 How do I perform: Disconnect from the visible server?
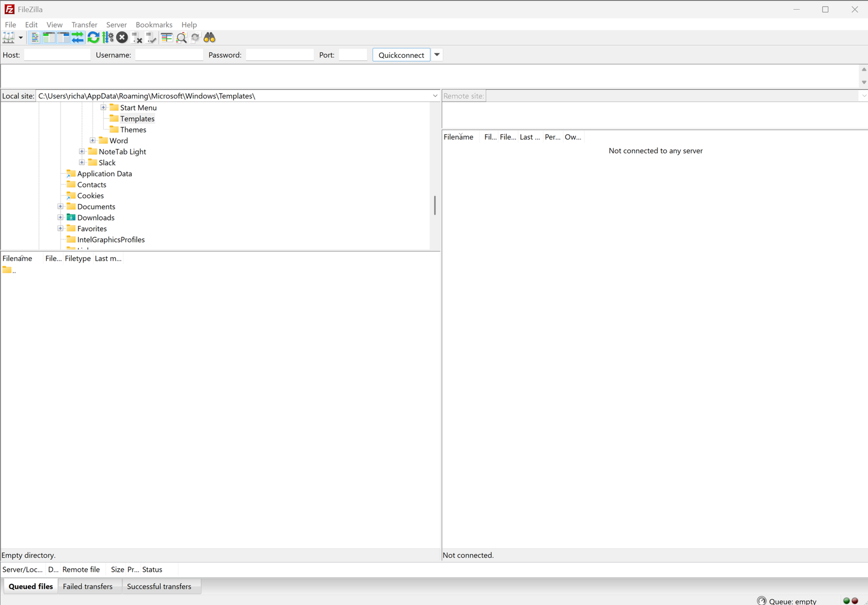click(x=137, y=37)
